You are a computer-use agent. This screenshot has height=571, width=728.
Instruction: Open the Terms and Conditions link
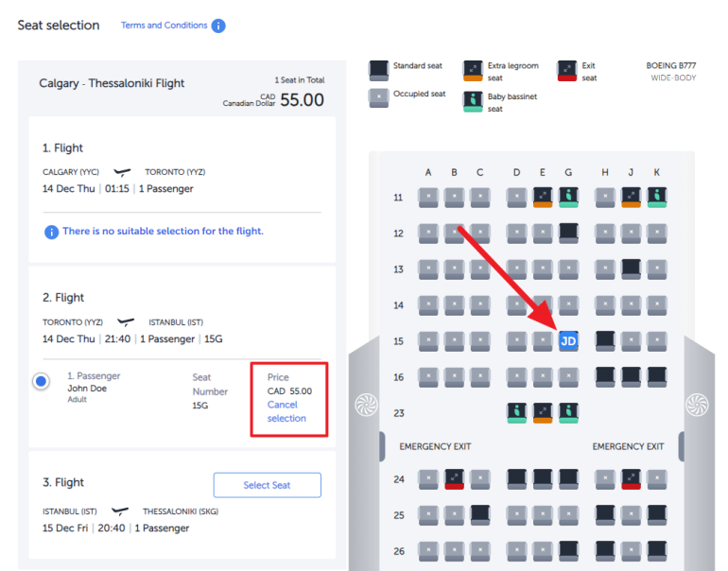[164, 26]
